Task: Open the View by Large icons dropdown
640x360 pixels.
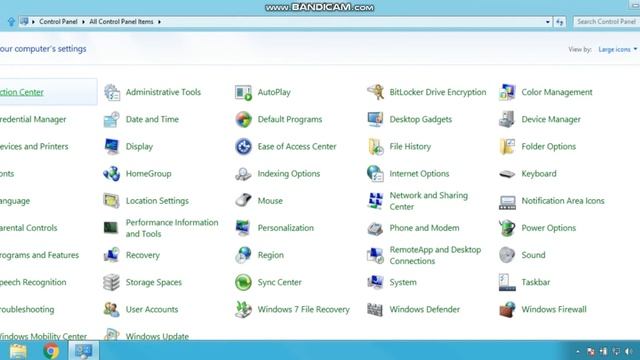Action: [x=618, y=49]
